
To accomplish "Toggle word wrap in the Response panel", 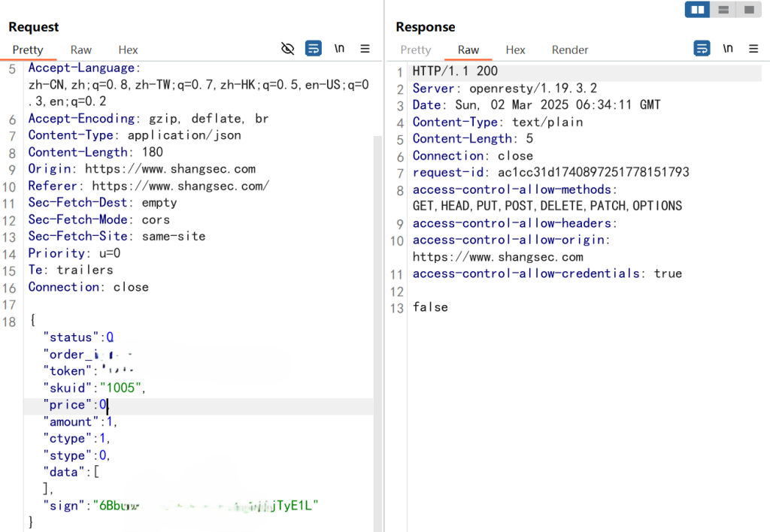I will point(702,49).
